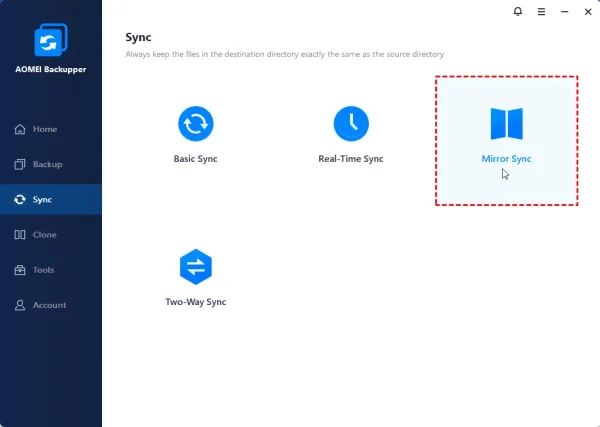This screenshot has height=427, width=600.
Task: Open the Clone tab label
Action: point(45,235)
